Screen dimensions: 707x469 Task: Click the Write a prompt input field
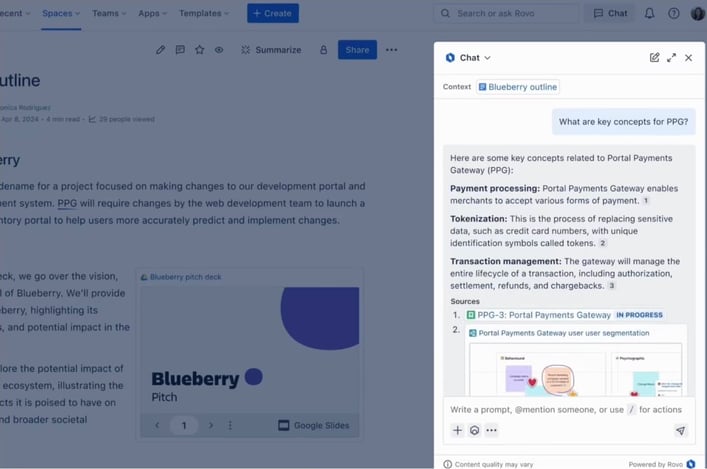tap(566, 409)
